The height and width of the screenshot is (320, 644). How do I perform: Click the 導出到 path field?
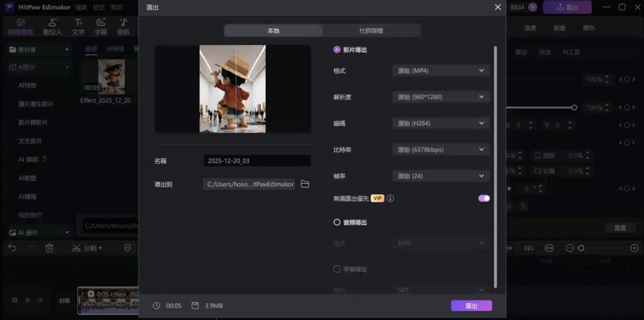(249, 185)
